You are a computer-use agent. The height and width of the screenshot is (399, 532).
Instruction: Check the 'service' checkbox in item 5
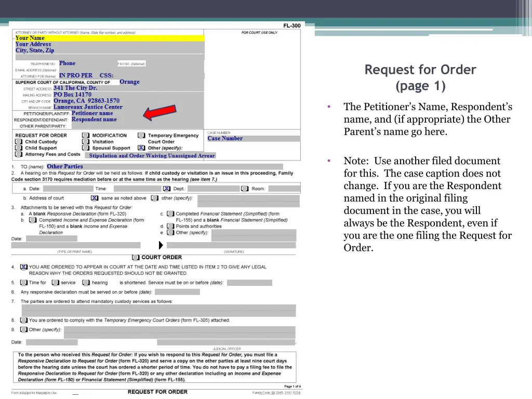(55, 283)
